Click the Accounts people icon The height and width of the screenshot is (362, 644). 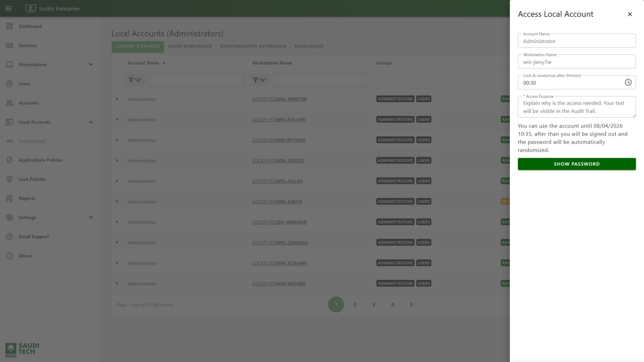(9, 103)
